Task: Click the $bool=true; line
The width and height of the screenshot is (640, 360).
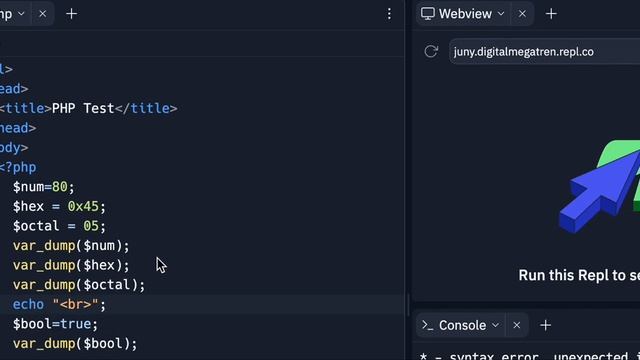Action: click(x=56, y=324)
